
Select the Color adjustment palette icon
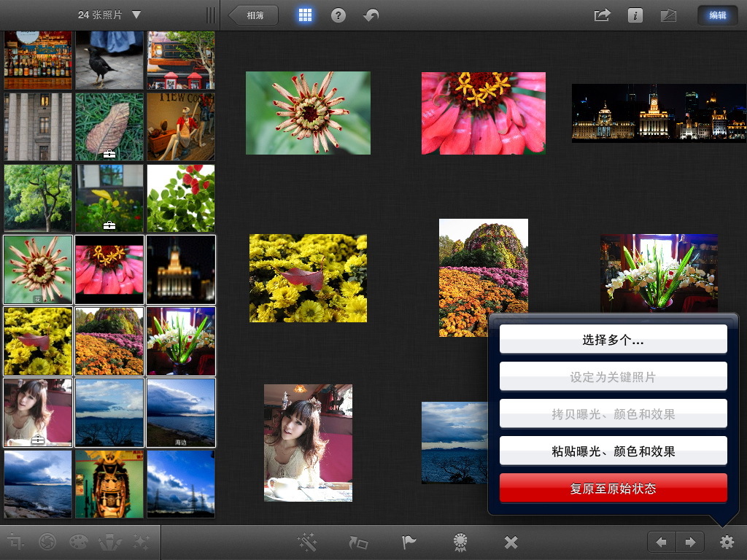coord(79,542)
